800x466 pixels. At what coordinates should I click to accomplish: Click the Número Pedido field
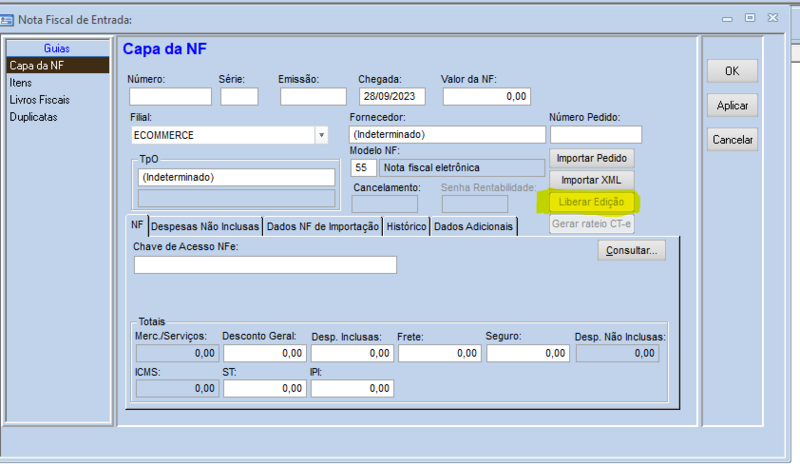click(595, 135)
